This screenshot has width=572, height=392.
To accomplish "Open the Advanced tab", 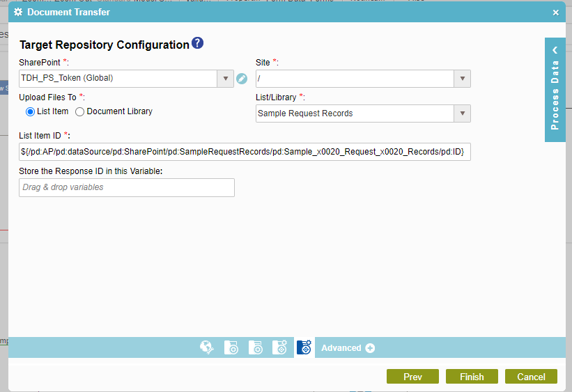I will point(341,348).
